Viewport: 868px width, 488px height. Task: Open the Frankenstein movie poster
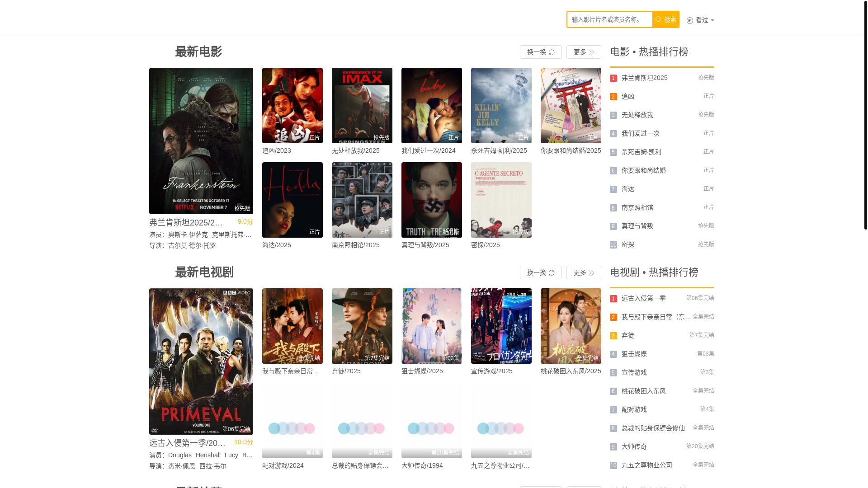click(x=201, y=141)
